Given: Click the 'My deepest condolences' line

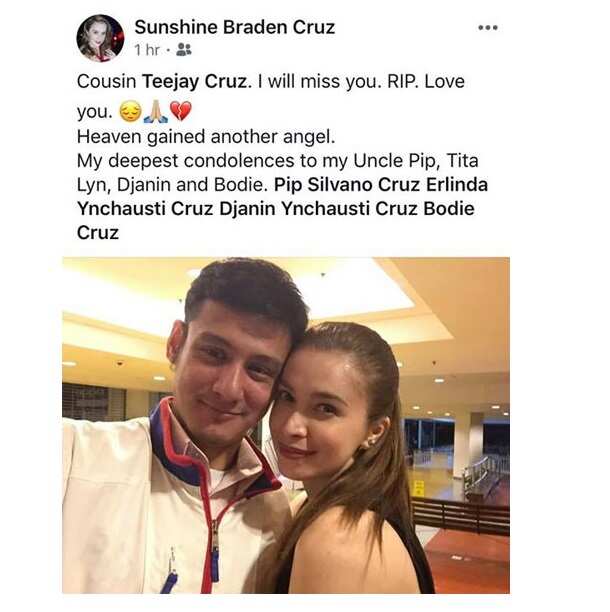Looking at the screenshot, I should [277, 161].
